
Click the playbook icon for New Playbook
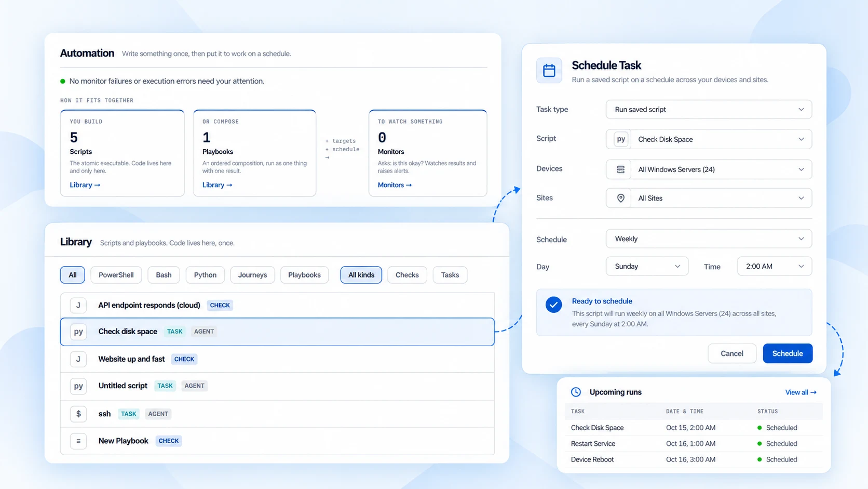click(78, 441)
